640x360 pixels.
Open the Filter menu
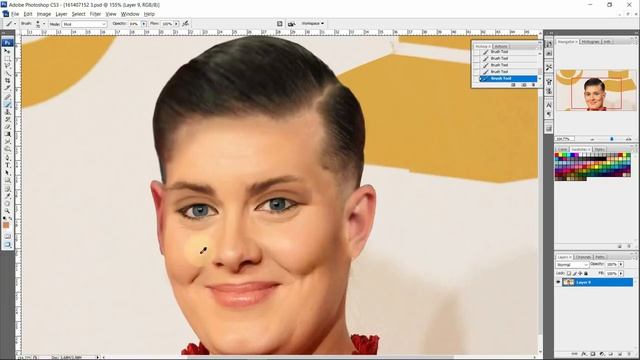[95, 14]
